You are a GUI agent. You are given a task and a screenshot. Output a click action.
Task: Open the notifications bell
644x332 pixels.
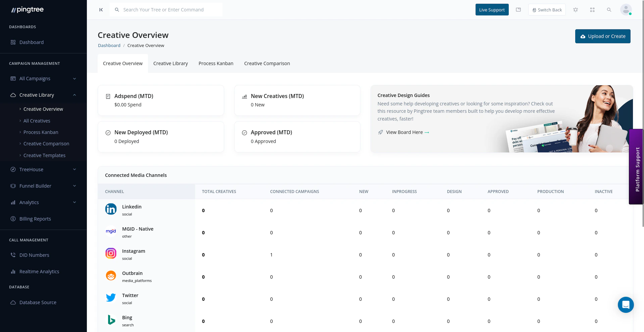click(576, 9)
